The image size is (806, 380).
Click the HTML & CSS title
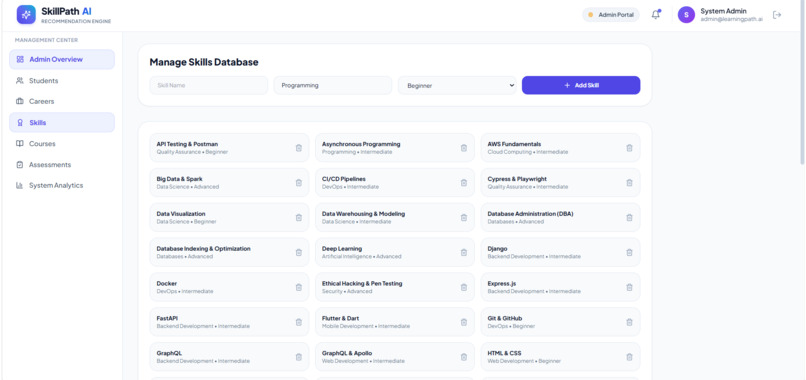tap(504, 353)
